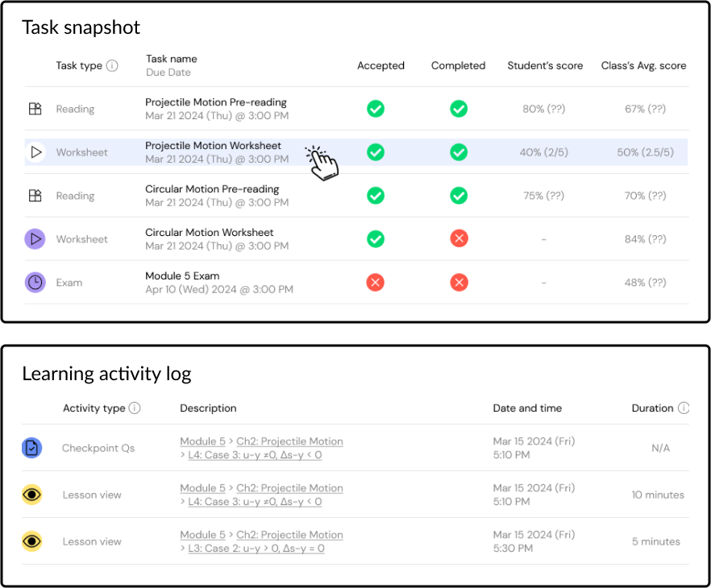Screen dimensions: 711x588
Task: Click the yellow eye icon for 10 minutes lesson view
Action: click(x=31, y=495)
